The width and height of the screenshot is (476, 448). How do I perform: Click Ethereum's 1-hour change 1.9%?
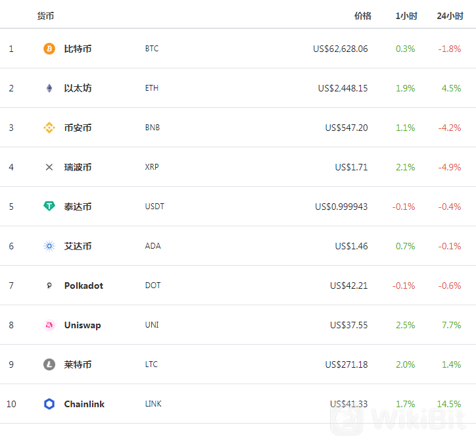pyautogui.click(x=405, y=88)
